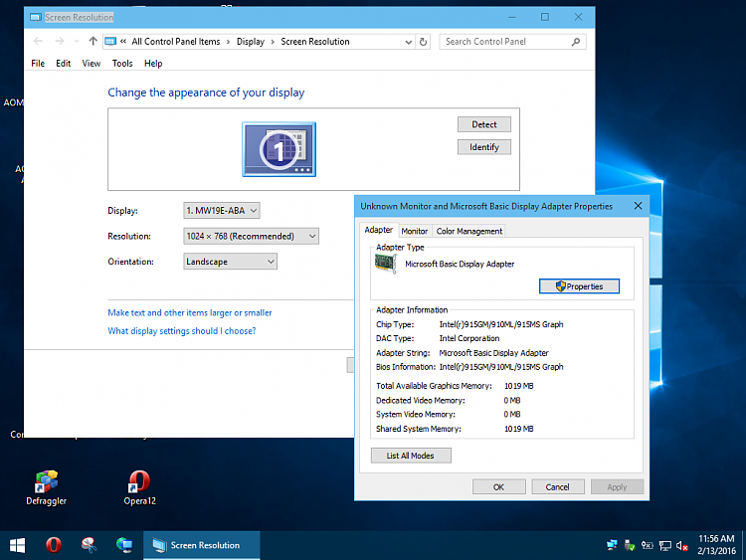Open the taskbar clock 11:56 AM

(716, 545)
